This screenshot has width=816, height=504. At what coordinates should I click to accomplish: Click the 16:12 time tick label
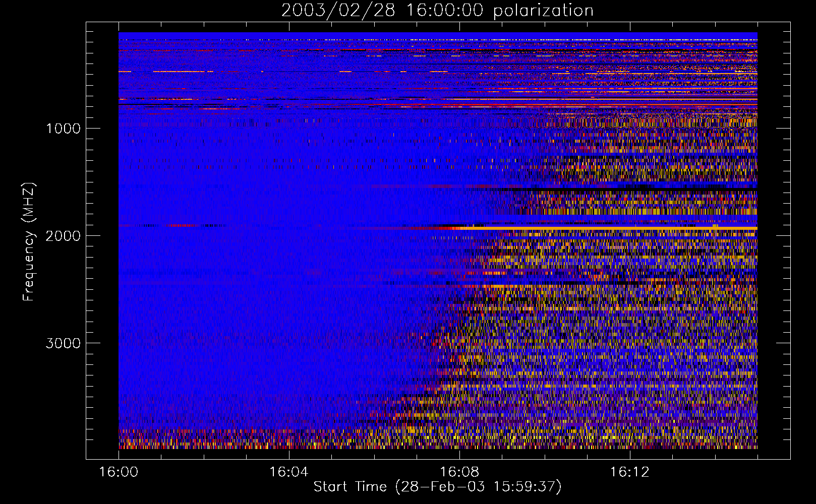(629, 472)
